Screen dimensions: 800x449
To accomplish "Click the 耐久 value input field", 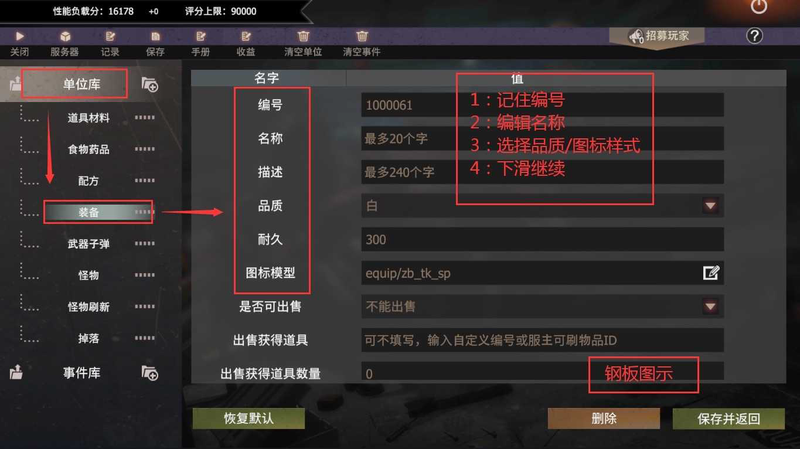I will coord(542,239).
